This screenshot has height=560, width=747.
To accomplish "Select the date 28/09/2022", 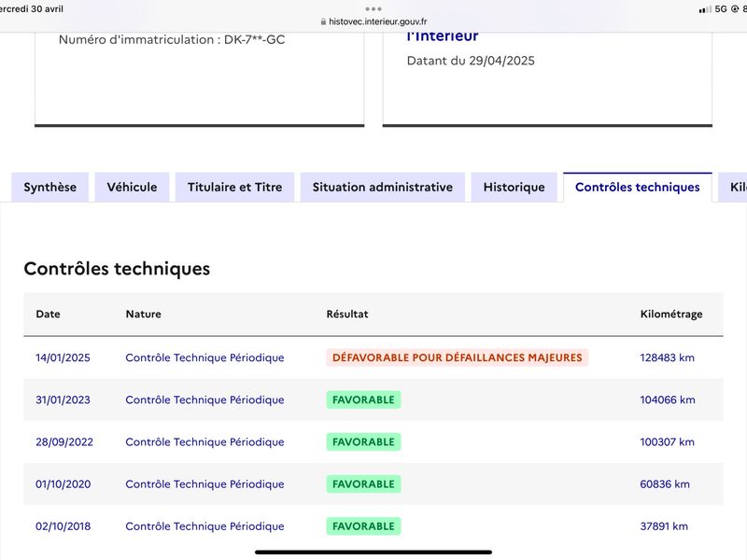I will pos(64,441).
